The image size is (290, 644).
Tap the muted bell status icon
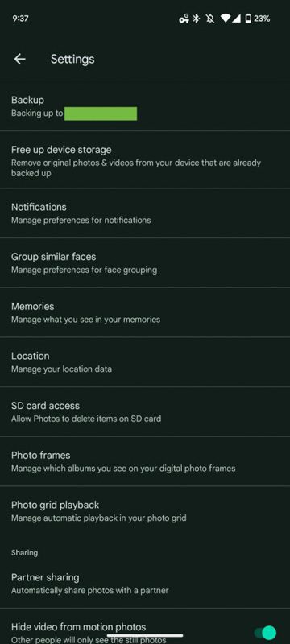(210, 19)
